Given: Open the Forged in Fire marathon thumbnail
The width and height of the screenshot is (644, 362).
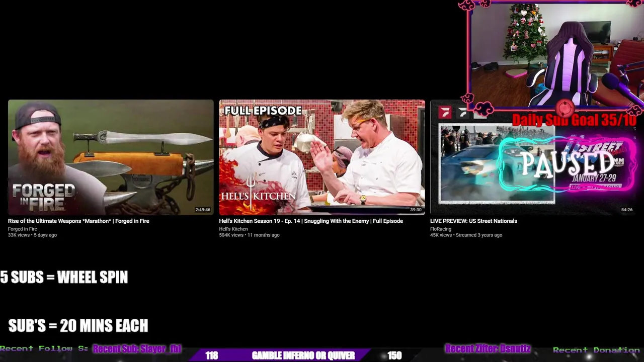Looking at the screenshot, I should [x=111, y=157].
